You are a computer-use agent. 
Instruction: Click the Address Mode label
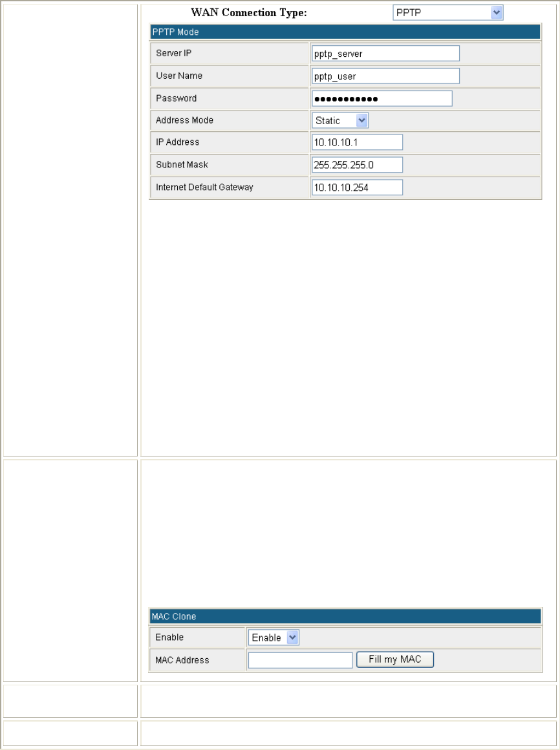184,120
